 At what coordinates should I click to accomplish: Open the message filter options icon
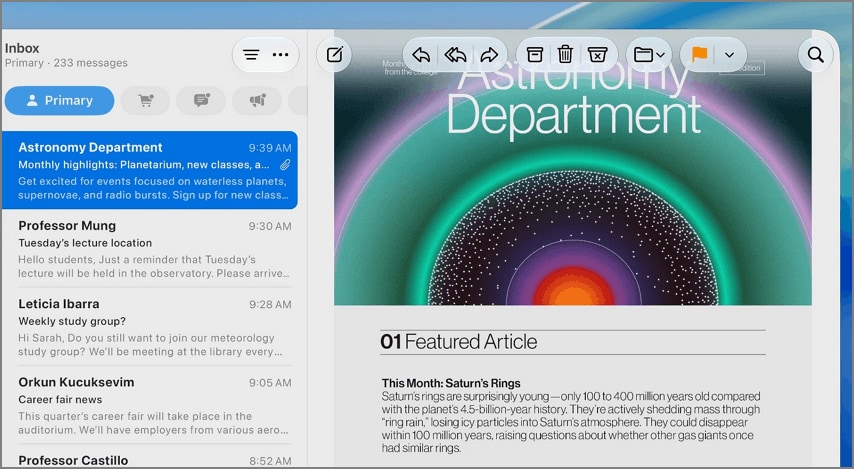click(x=251, y=55)
